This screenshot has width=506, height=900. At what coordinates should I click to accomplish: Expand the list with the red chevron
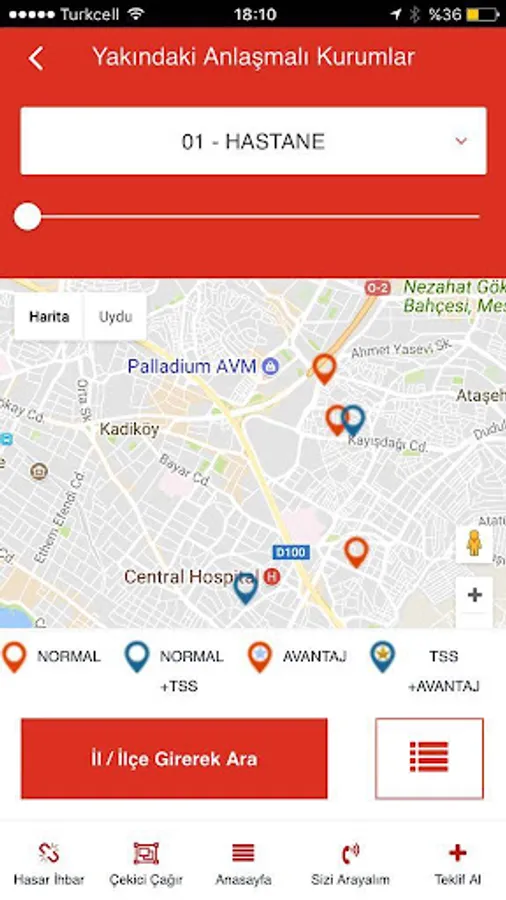[x=461, y=141]
